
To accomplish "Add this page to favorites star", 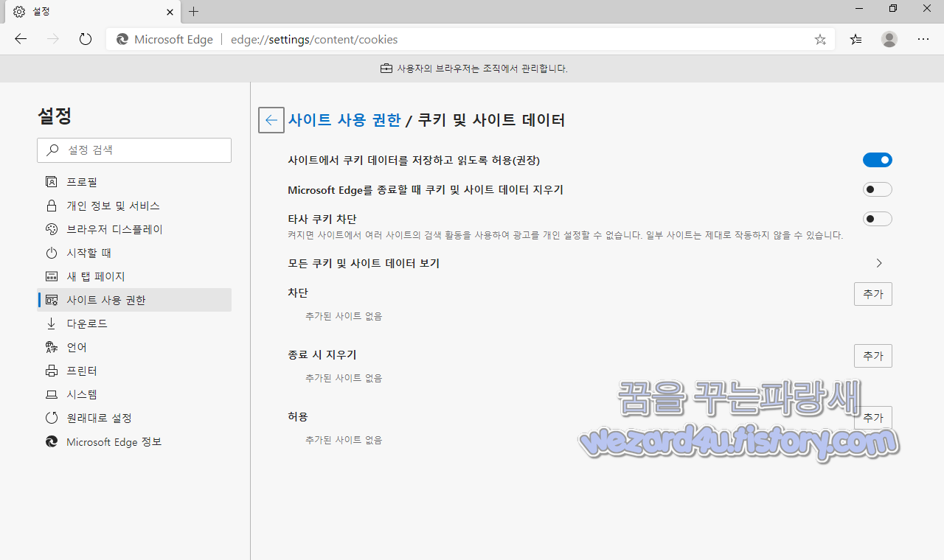I will pyautogui.click(x=820, y=40).
